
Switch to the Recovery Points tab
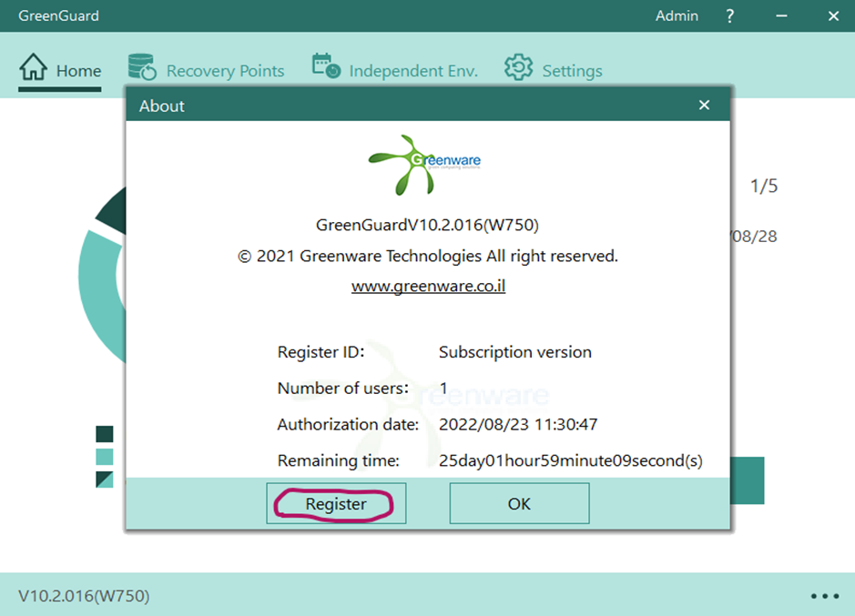[225, 71]
